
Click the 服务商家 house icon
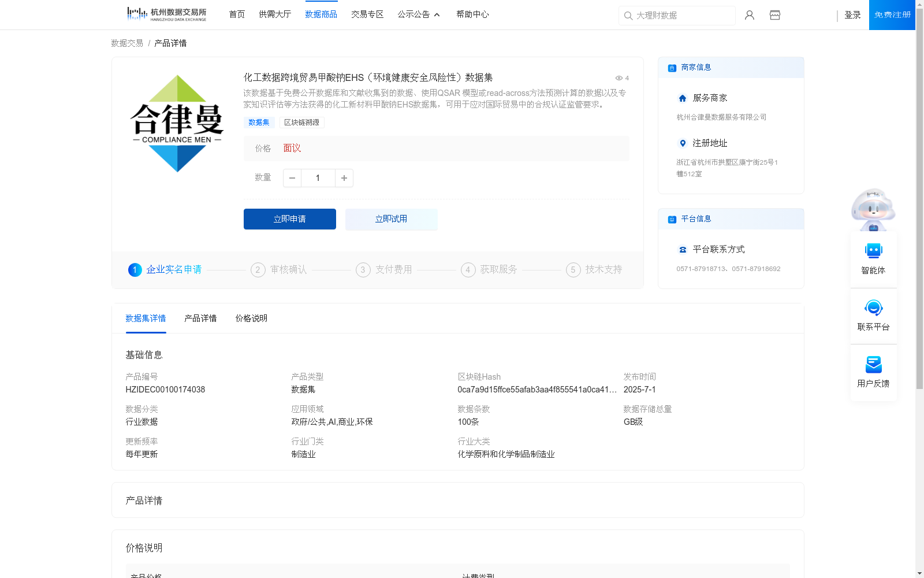[683, 98]
